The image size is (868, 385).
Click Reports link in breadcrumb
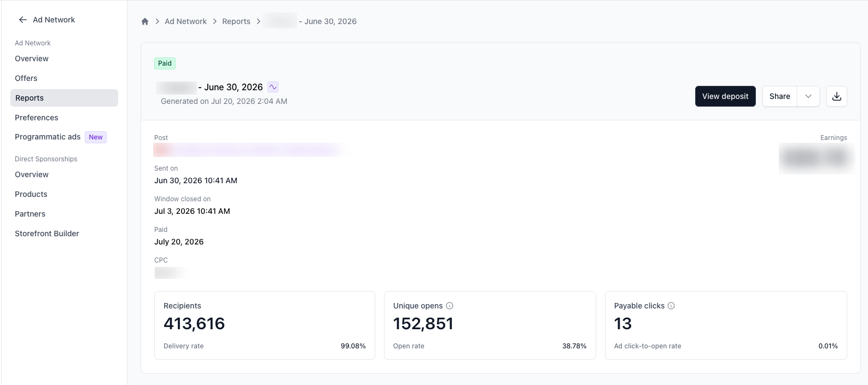click(236, 21)
